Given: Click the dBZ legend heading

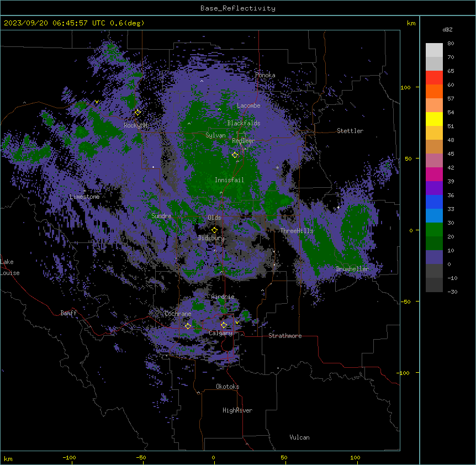Looking at the screenshot, I should [447, 30].
